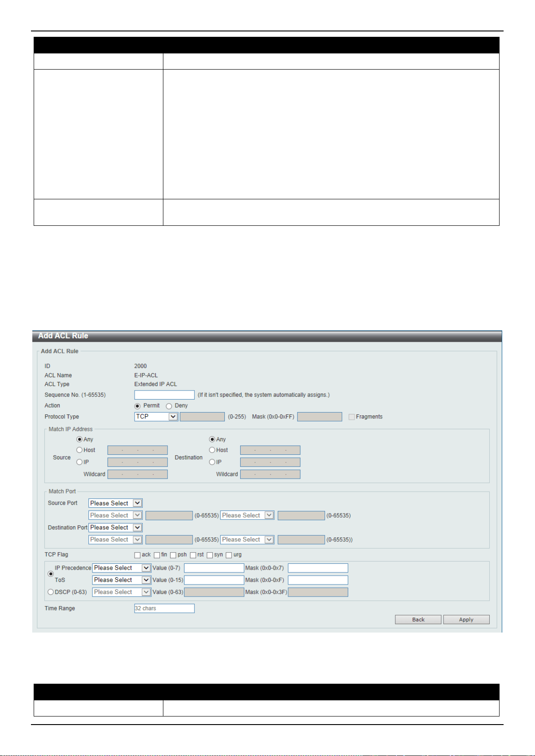Click the Source Wildcard address field
The width and height of the screenshot is (535, 756).
(137, 474)
